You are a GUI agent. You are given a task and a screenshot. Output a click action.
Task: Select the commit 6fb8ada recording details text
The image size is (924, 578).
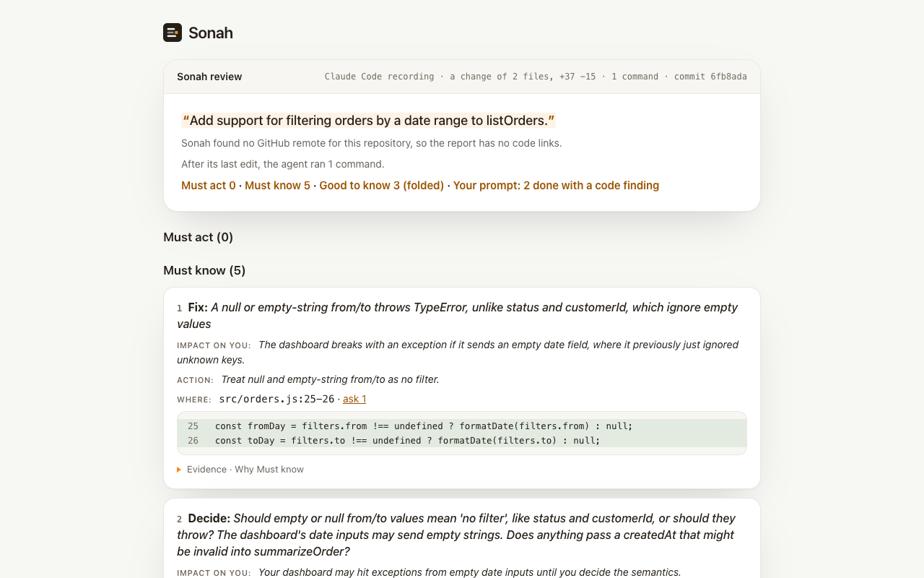(536, 77)
